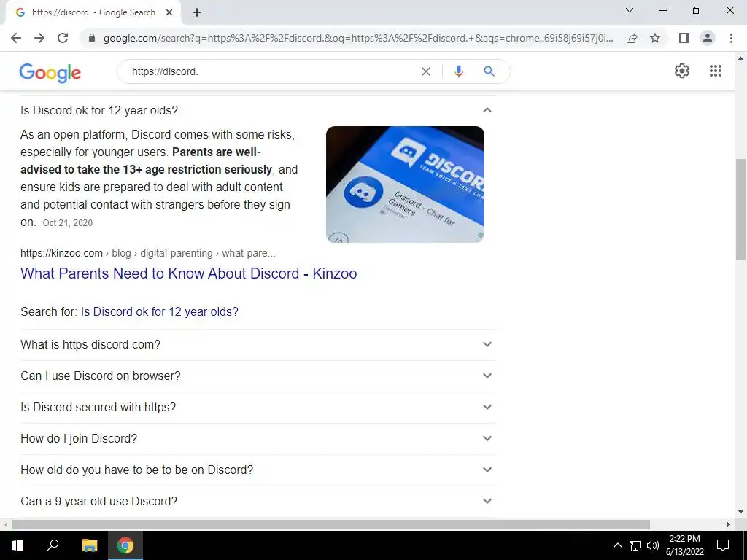Click bold '13+ age restriction seriously' text

click(198, 169)
